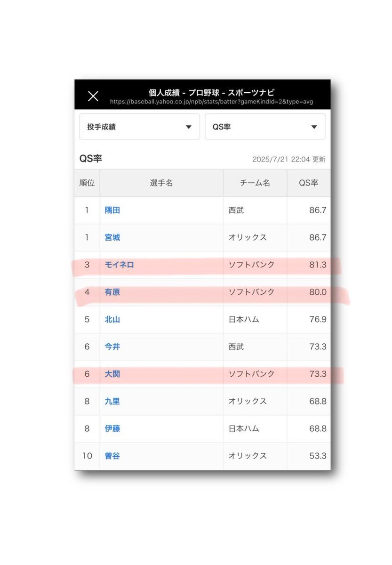Click the page URL in title bar

pyautogui.click(x=211, y=102)
